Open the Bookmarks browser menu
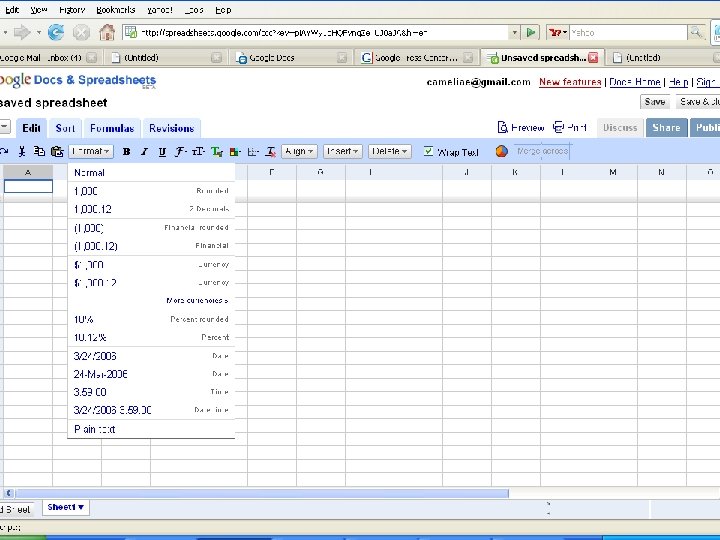 pyautogui.click(x=116, y=10)
